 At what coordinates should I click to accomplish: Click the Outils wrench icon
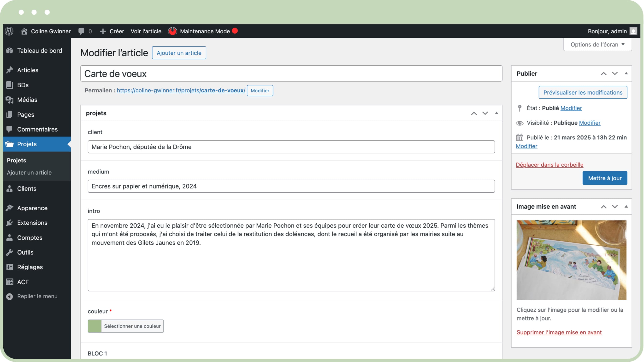coord(10,252)
